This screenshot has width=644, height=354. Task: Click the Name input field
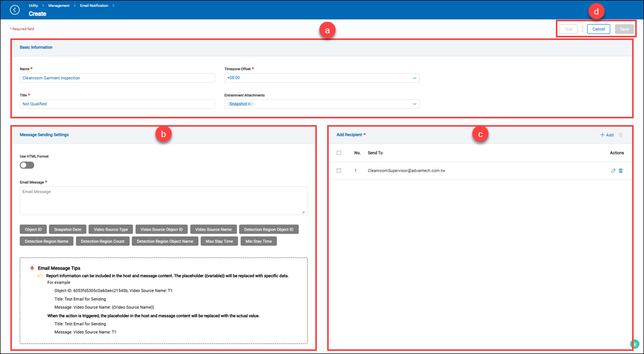[117, 77]
